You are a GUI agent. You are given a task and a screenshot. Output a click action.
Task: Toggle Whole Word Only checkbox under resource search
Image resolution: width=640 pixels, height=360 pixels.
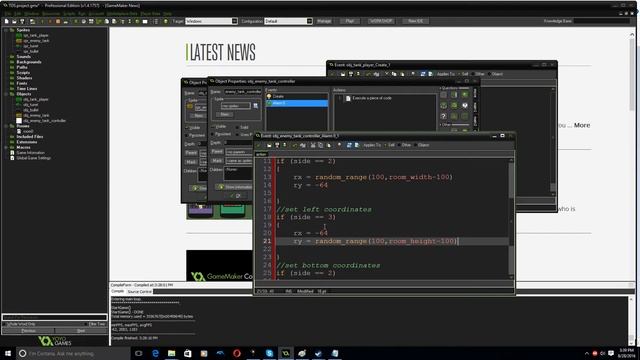pyautogui.click(x=5, y=324)
